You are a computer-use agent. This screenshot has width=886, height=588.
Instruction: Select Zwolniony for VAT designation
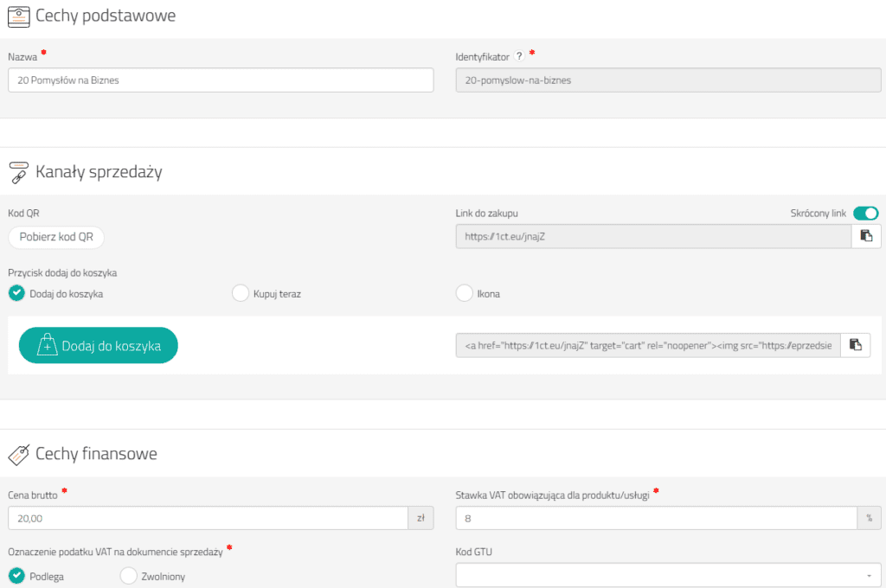pos(128,575)
